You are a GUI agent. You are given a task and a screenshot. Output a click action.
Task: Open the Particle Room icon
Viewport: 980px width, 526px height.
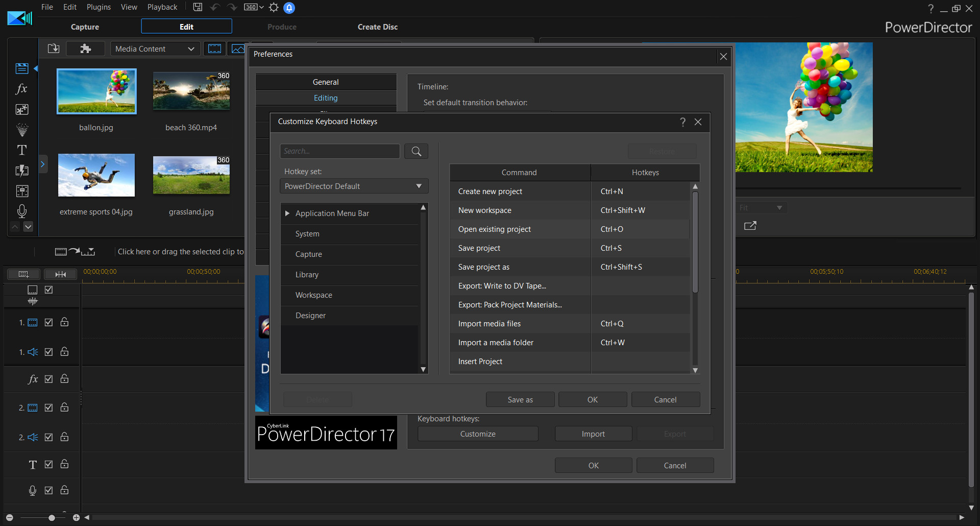21,130
